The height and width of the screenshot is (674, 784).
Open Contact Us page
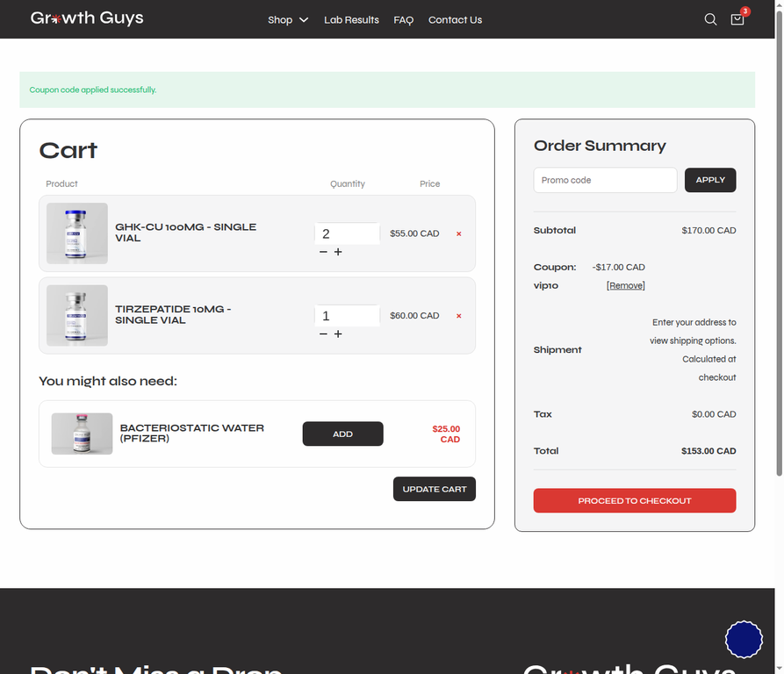point(455,20)
